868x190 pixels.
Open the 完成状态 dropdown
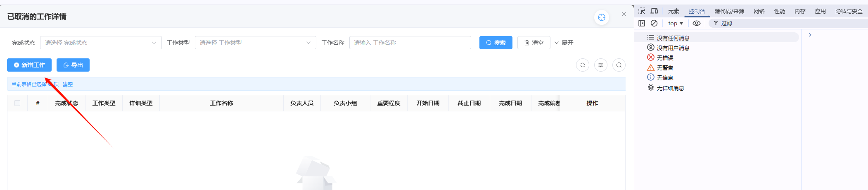pyautogui.click(x=100, y=43)
